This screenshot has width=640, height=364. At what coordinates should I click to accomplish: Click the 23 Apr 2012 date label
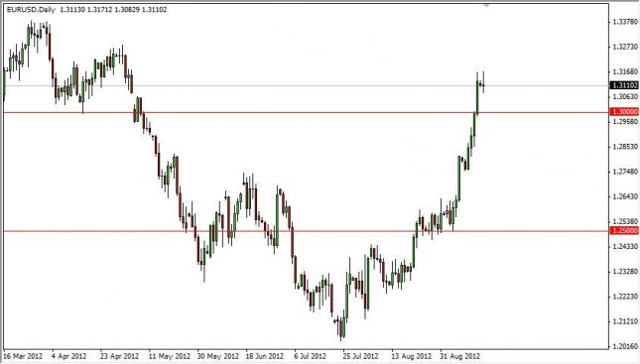[x=120, y=356]
